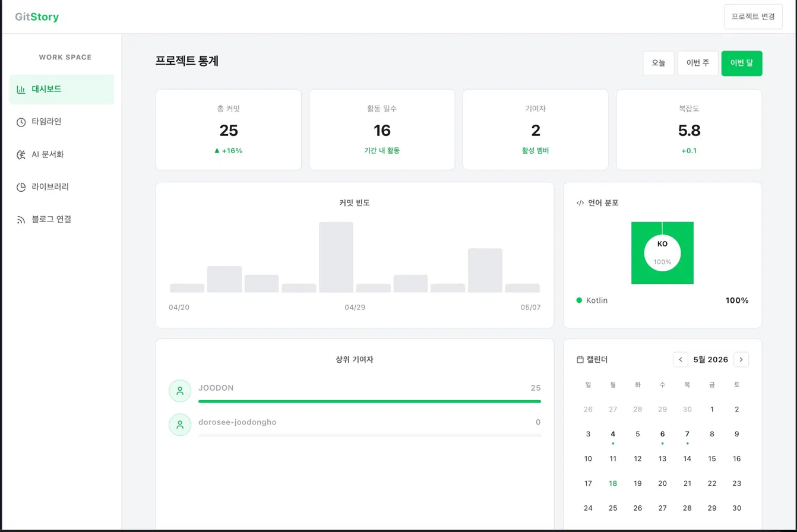Open the 블로그 연결 menu item
Image resolution: width=797 pixels, height=532 pixels.
(x=62, y=219)
